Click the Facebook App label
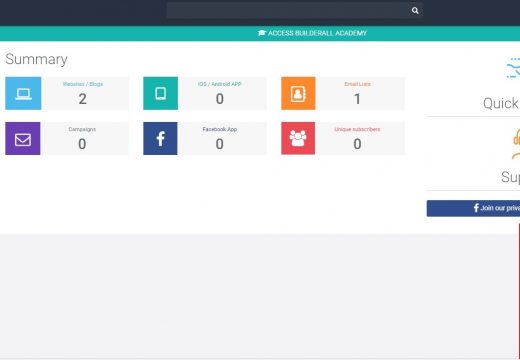Screen dimensions: 520x360 (x=220, y=129)
